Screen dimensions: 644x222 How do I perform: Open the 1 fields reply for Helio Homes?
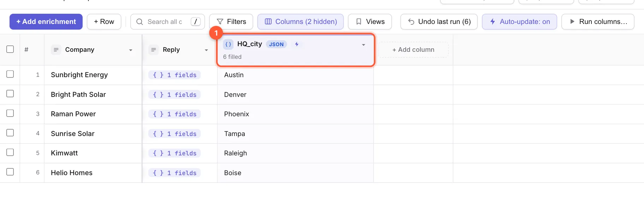click(174, 173)
